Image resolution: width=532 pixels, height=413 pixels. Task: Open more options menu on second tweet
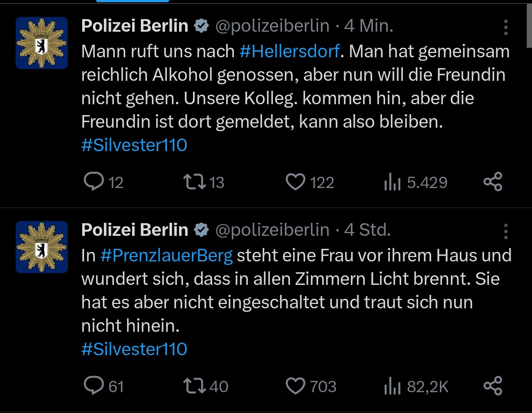506,231
